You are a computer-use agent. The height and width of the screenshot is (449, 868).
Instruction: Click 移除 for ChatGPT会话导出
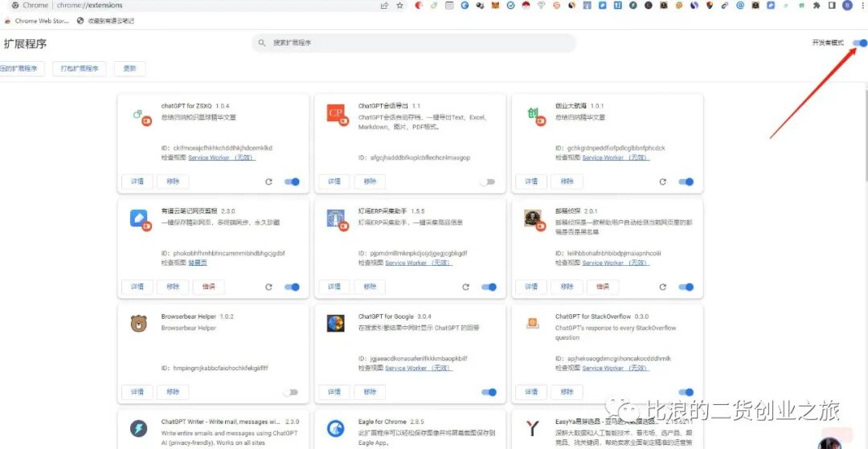(370, 182)
